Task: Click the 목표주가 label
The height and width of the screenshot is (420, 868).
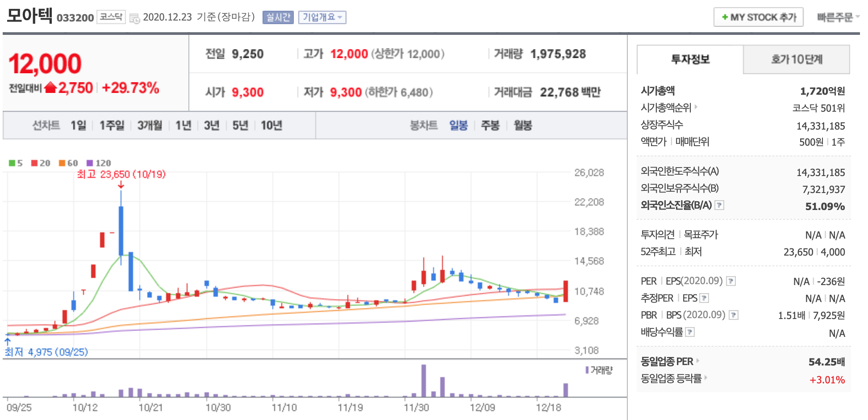Action: pyautogui.click(x=701, y=235)
